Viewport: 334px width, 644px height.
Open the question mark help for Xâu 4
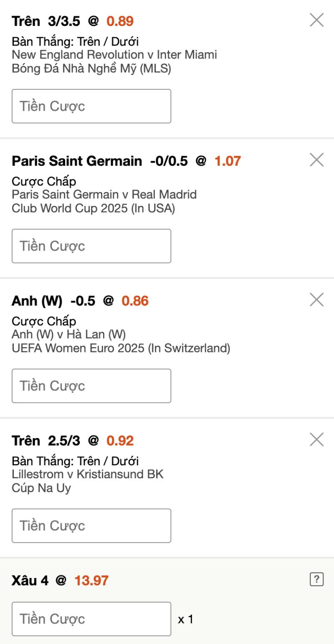tap(316, 579)
